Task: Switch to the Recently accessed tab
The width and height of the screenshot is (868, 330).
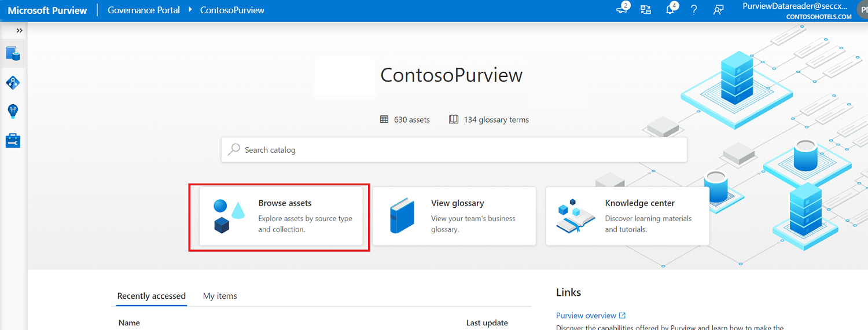Action: 151,296
